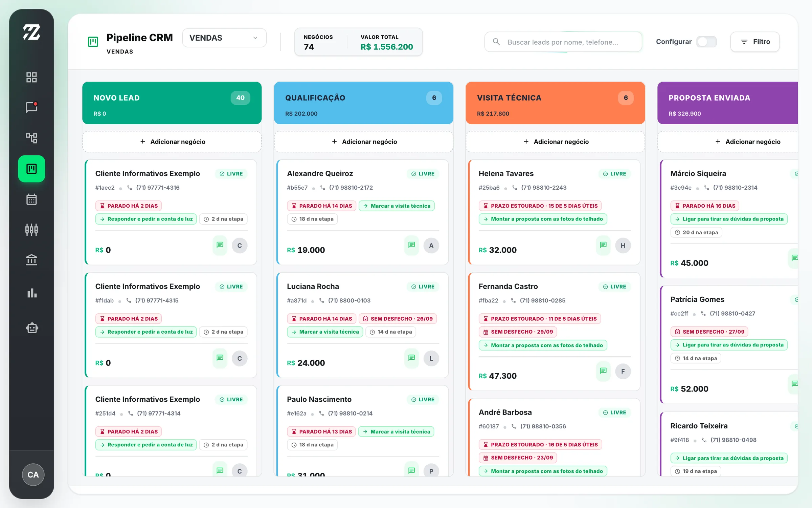Add a deal under VISITA TÉCNICA

pyautogui.click(x=555, y=142)
